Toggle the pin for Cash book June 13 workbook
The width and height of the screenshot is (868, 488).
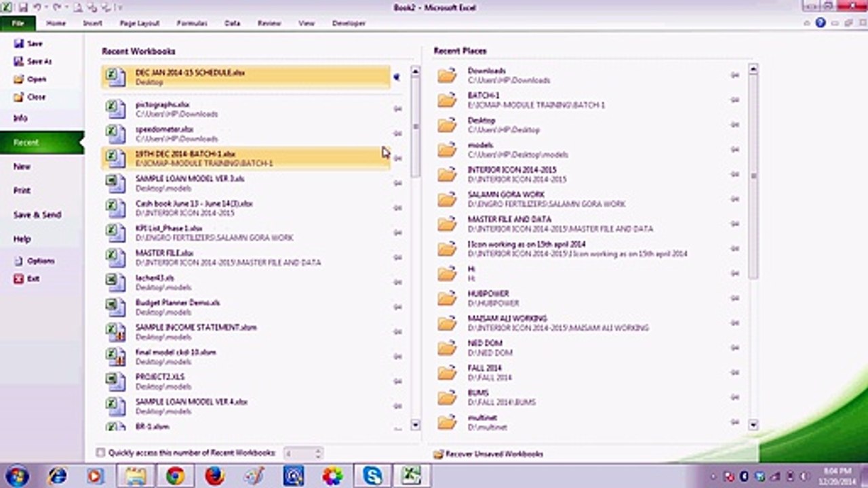(x=397, y=208)
